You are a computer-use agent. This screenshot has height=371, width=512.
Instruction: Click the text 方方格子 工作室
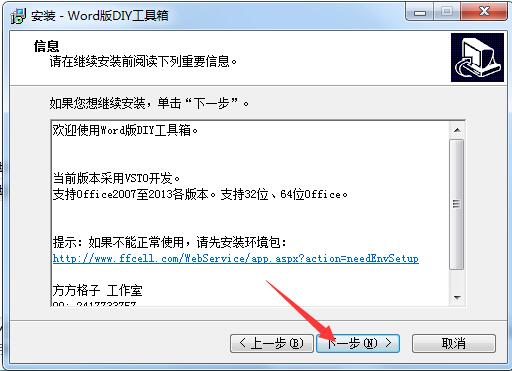(x=97, y=290)
